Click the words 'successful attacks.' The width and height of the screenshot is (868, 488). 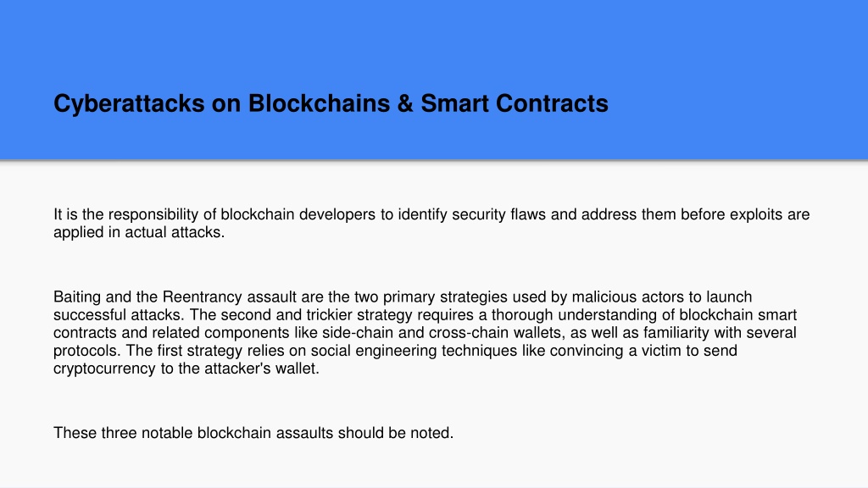tap(119, 315)
